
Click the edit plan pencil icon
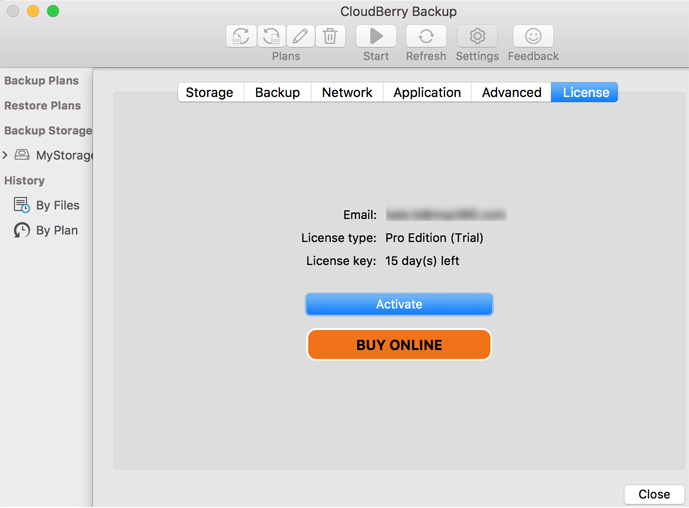pos(301,36)
